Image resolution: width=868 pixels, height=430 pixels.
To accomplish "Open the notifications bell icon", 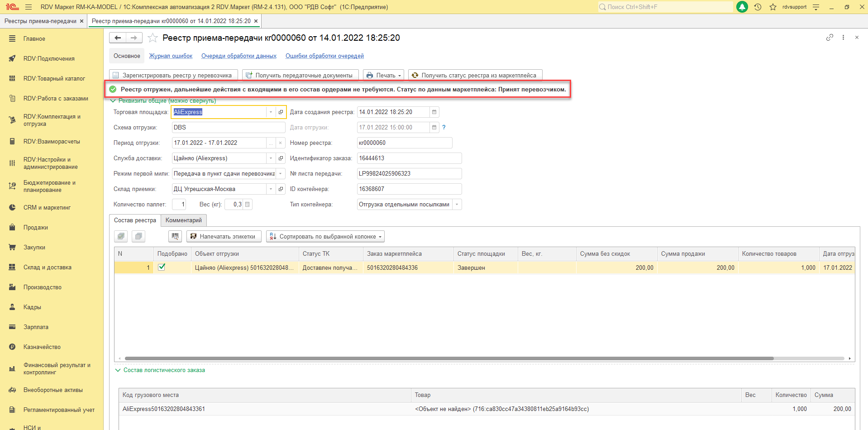I will [742, 7].
